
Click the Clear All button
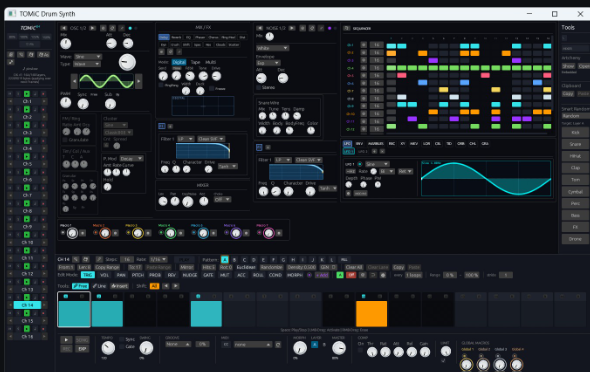354,267
